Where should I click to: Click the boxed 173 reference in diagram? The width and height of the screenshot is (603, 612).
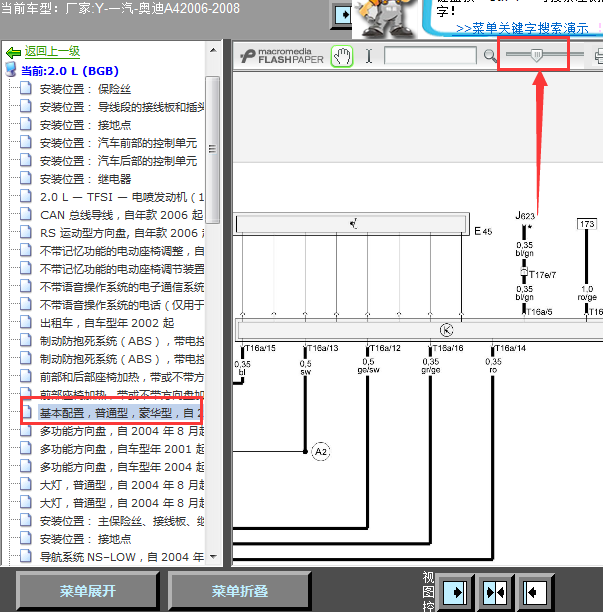point(587,224)
